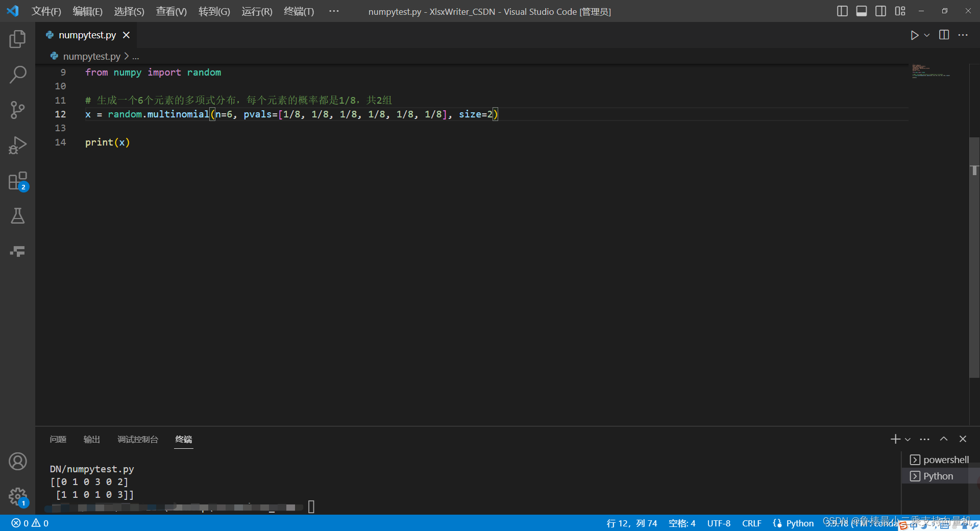The width and height of the screenshot is (980, 531).
Task: Open the 运行(R) menu
Action: tap(257, 11)
